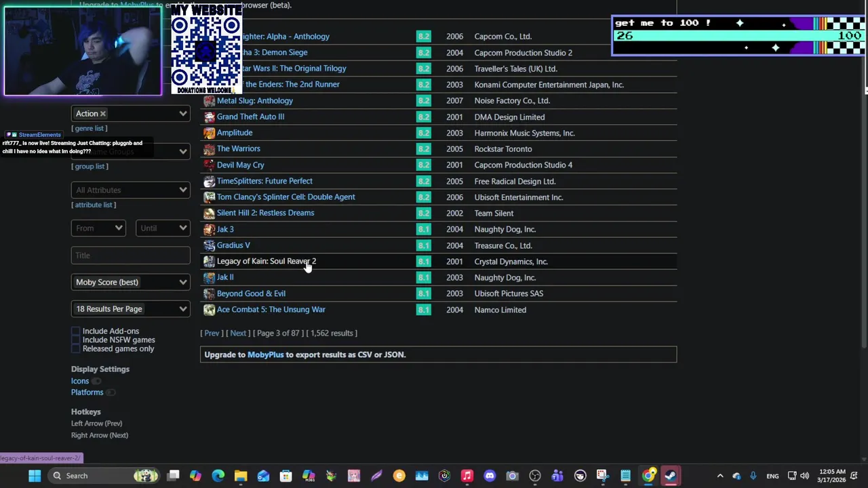Image resolution: width=868 pixels, height=488 pixels.
Task: Open the TimeSplitters: Future Perfect page
Action: pos(264,181)
